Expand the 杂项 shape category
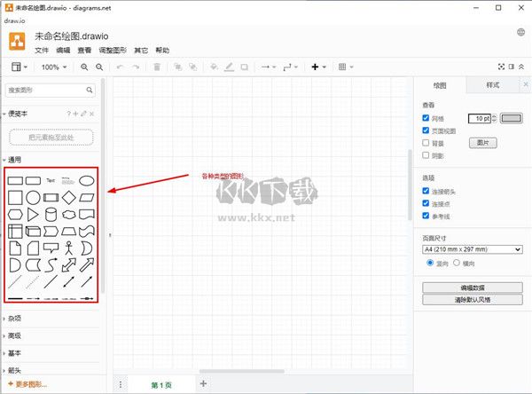The width and height of the screenshot is (532, 394). pos(14,319)
